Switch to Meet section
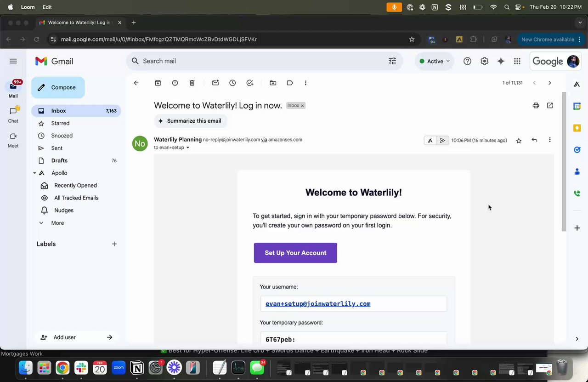This screenshot has width=588, height=382. pyautogui.click(x=13, y=140)
